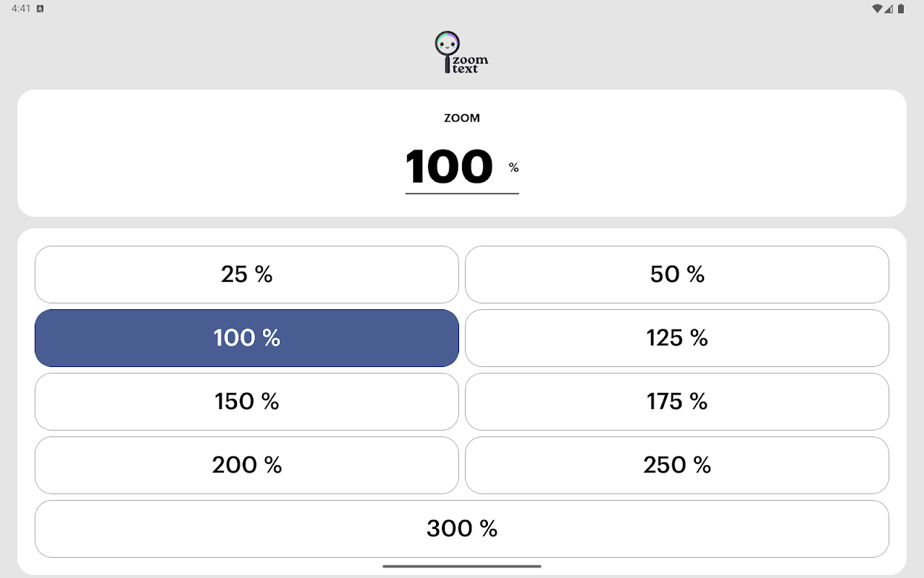Image resolution: width=924 pixels, height=578 pixels.
Task: Tap the small % symbol beside 100
Action: coord(514,168)
